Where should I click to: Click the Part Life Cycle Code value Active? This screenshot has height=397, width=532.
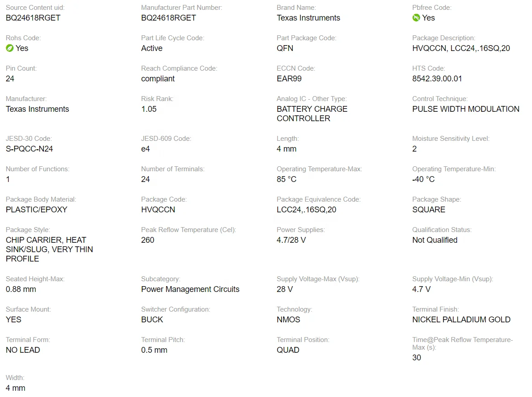(151, 48)
